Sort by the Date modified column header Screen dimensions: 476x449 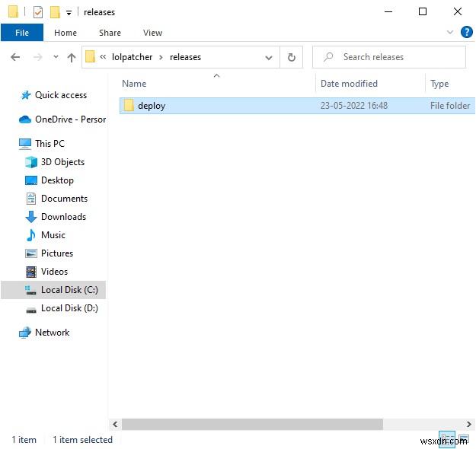pyautogui.click(x=349, y=84)
